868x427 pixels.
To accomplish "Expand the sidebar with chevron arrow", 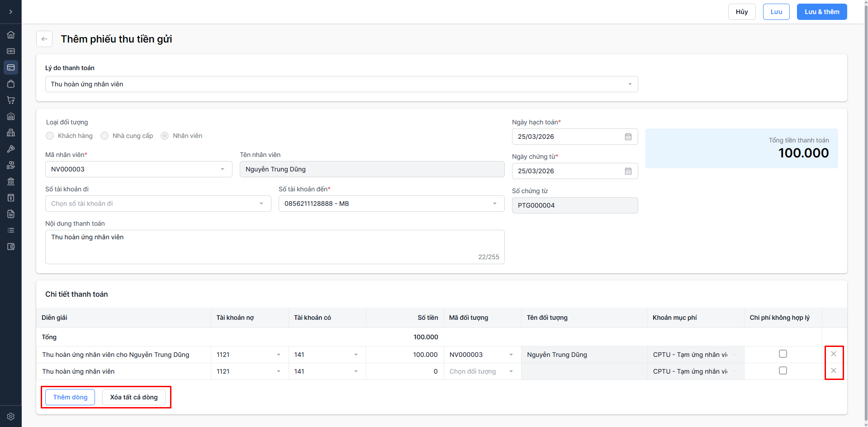I will pos(11,12).
